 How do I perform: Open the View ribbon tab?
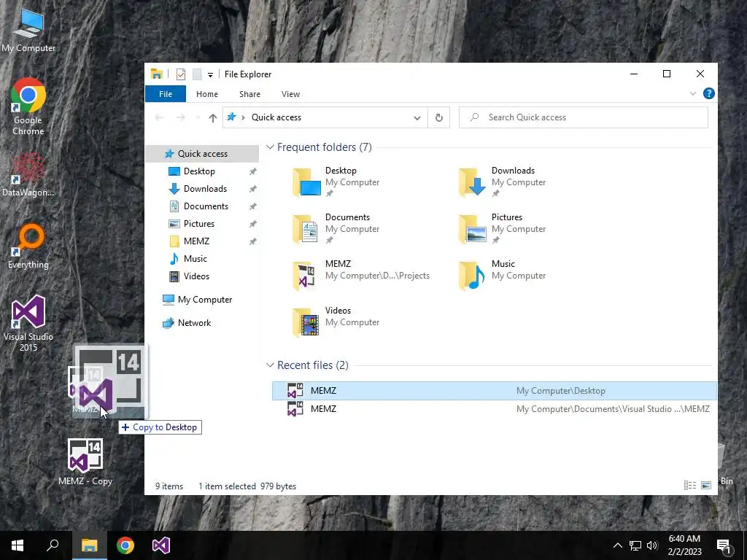pos(290,94)
